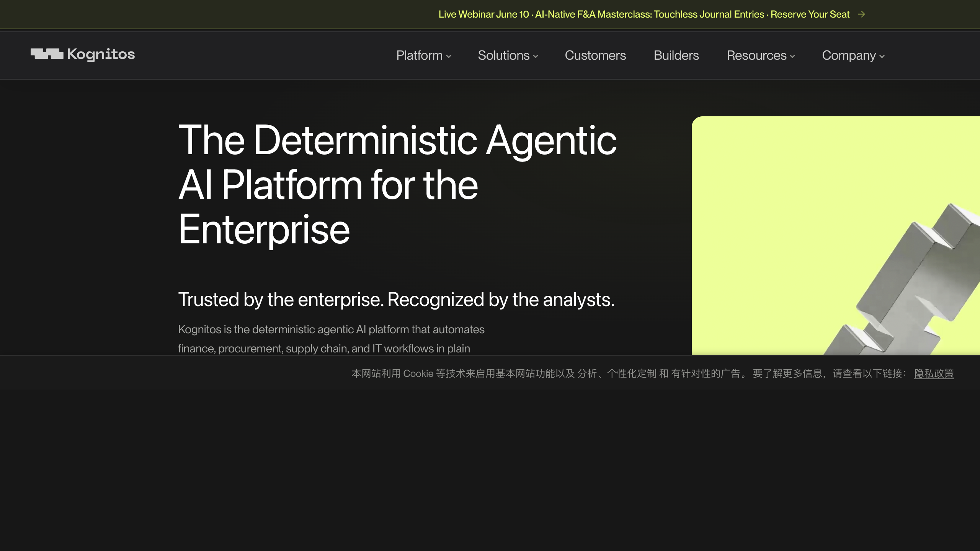
Task: Click the Cookie notice text in bottom bar
Action: pyautogui.click(x=629, y=373)
